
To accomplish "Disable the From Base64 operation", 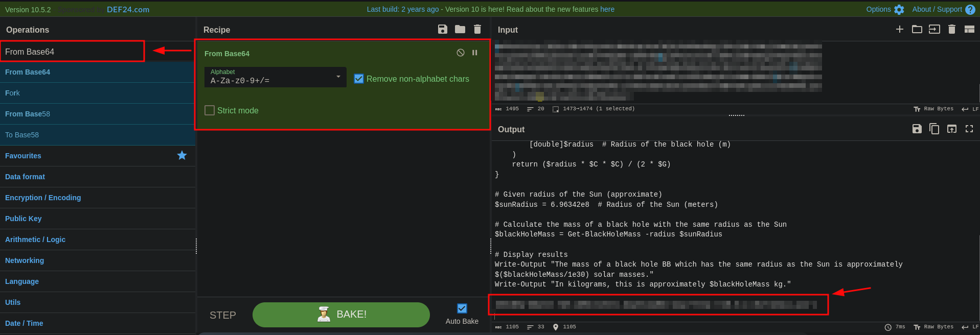I will [x=461, y=53].
